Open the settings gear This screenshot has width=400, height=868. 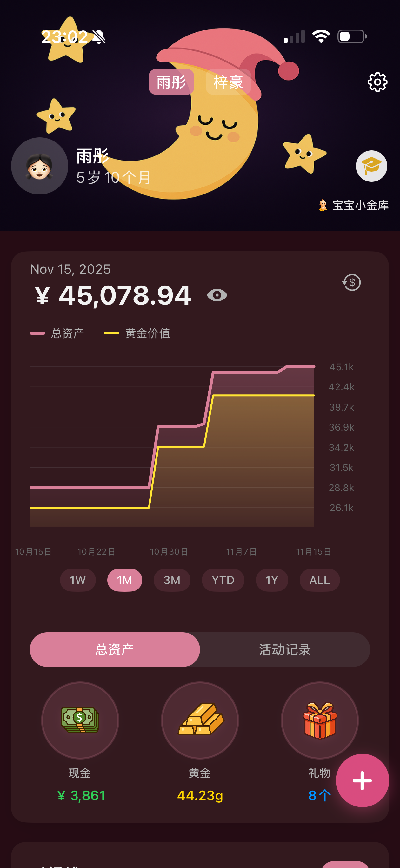click(377, 81)
